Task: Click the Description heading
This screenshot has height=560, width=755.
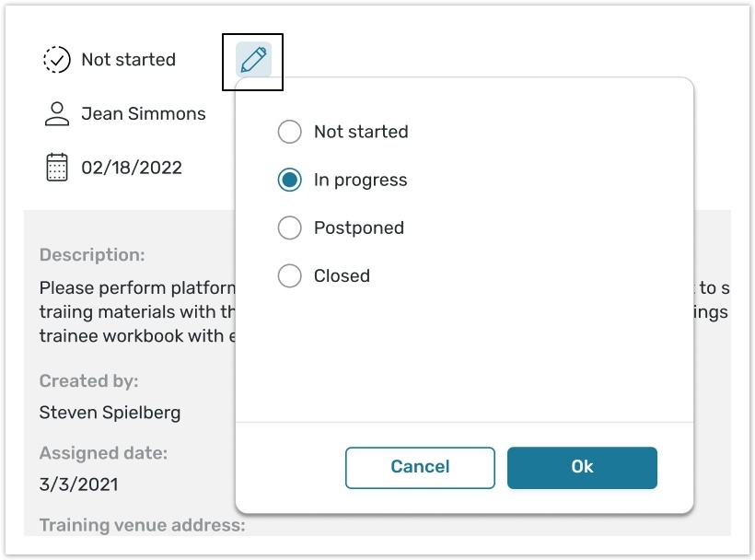Action: tap(92, 255)
